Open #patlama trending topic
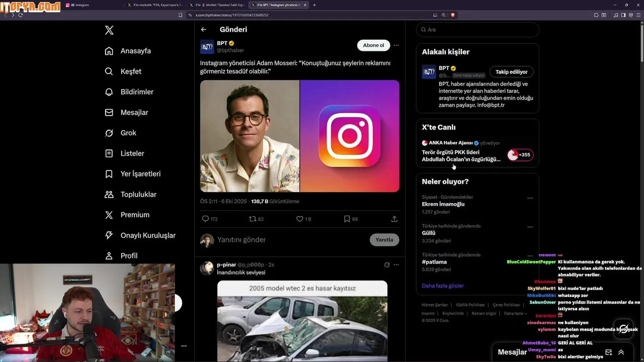 click(x=434, y=262)
